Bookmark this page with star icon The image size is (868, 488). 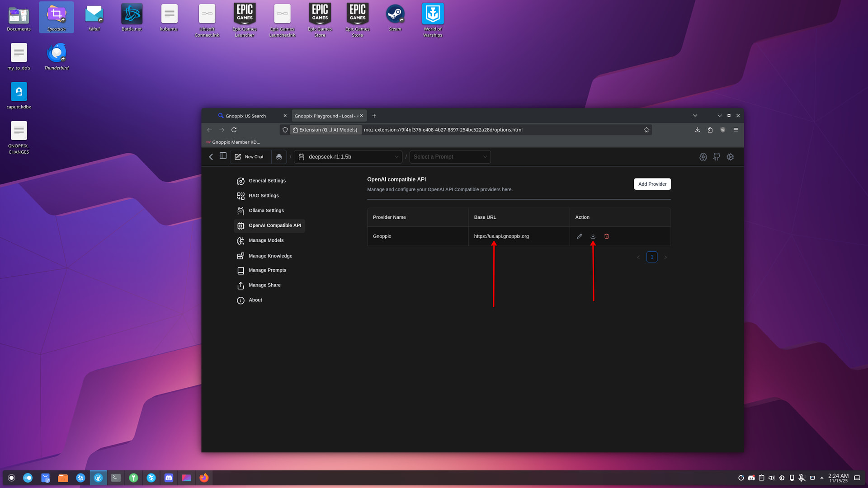646,130
